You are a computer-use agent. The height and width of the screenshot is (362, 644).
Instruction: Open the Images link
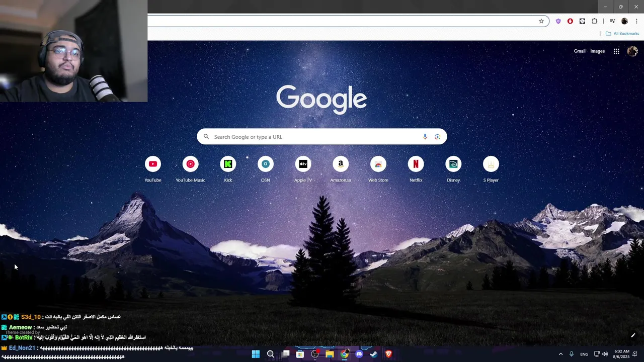pos(597,51)
